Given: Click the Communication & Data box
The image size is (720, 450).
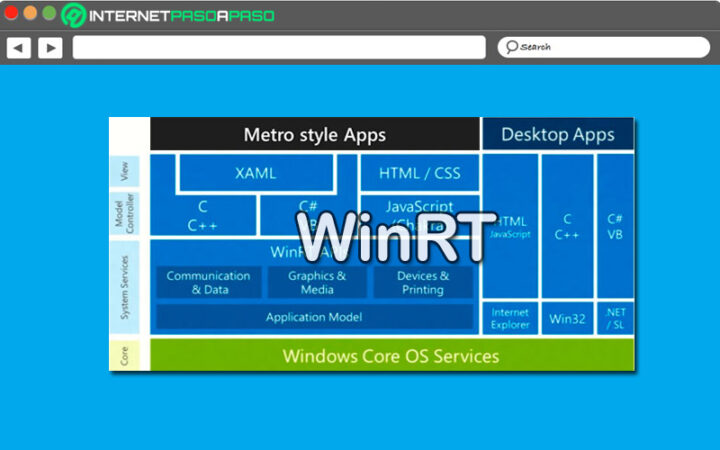Looking at the screenshot, I should click(x=209, y=282).
